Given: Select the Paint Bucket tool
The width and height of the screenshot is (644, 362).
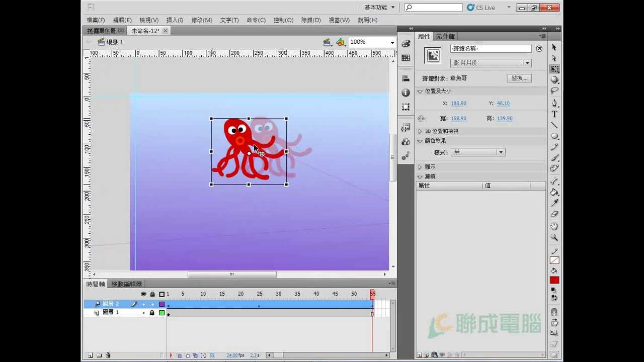Looking at the screenshot, I should click(554, 192).
